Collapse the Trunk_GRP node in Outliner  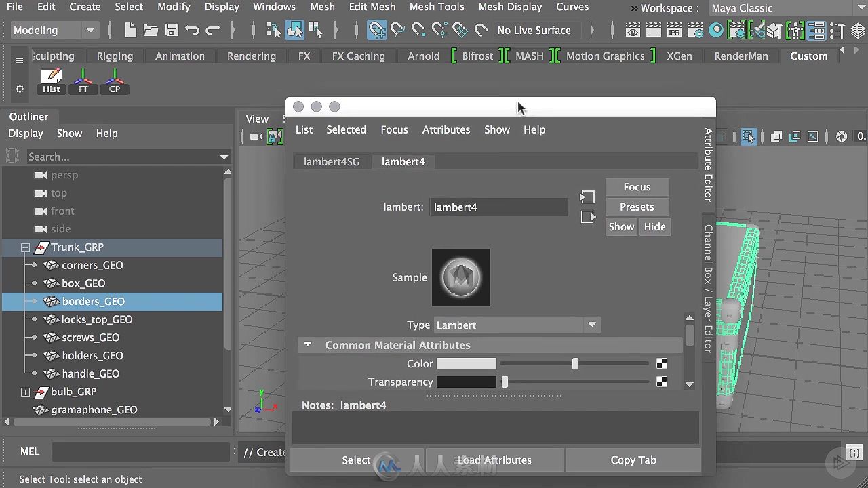click(x=25, y=247)
